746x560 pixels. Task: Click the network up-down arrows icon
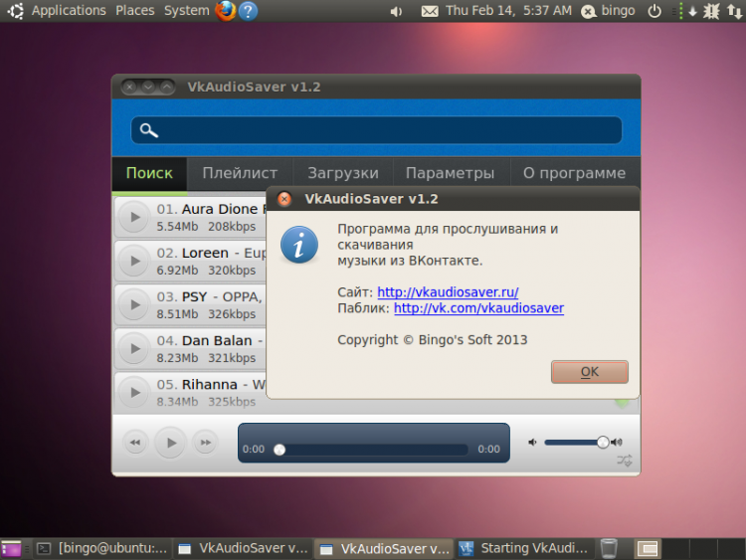(x=735, y=11)
